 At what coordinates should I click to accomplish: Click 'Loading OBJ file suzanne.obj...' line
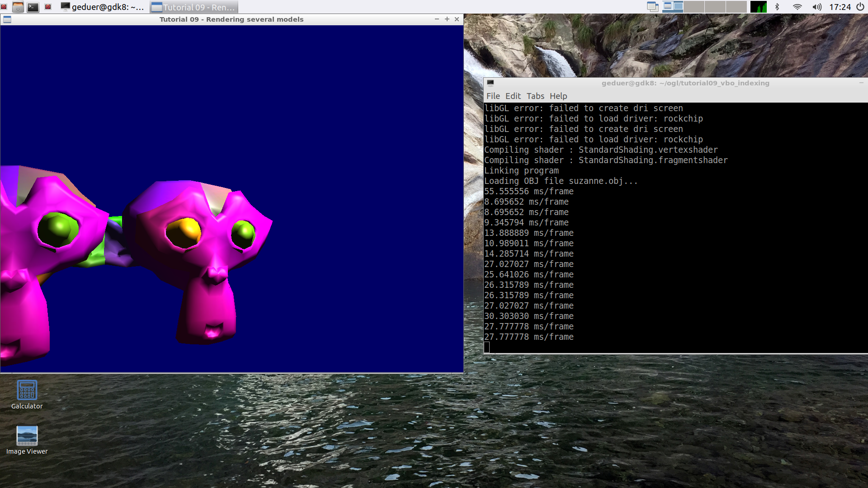coord(561,181)
